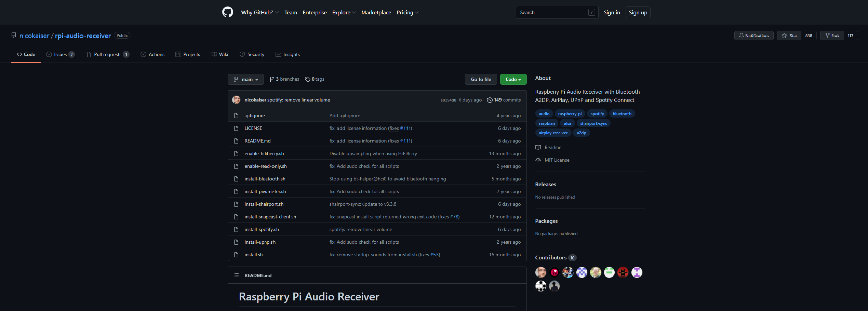
Task: Click the file icon next to README.md row
Action: [236, 141]
